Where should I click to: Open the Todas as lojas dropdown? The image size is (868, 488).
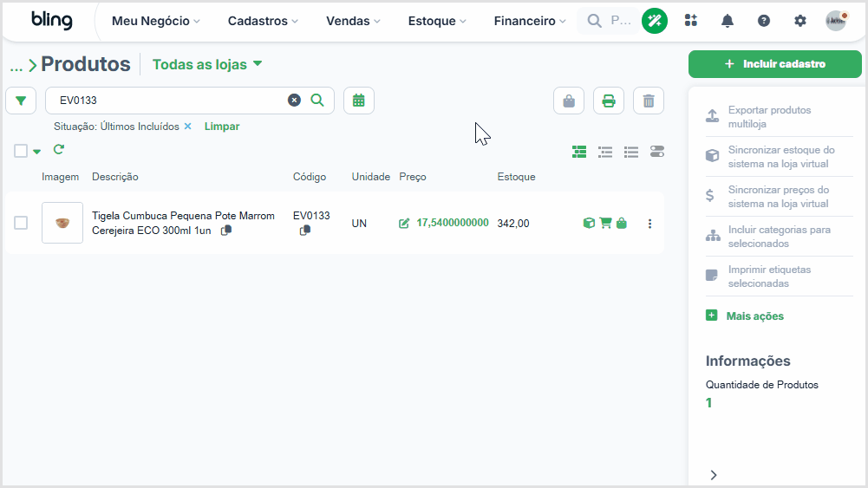coord(207,64)
